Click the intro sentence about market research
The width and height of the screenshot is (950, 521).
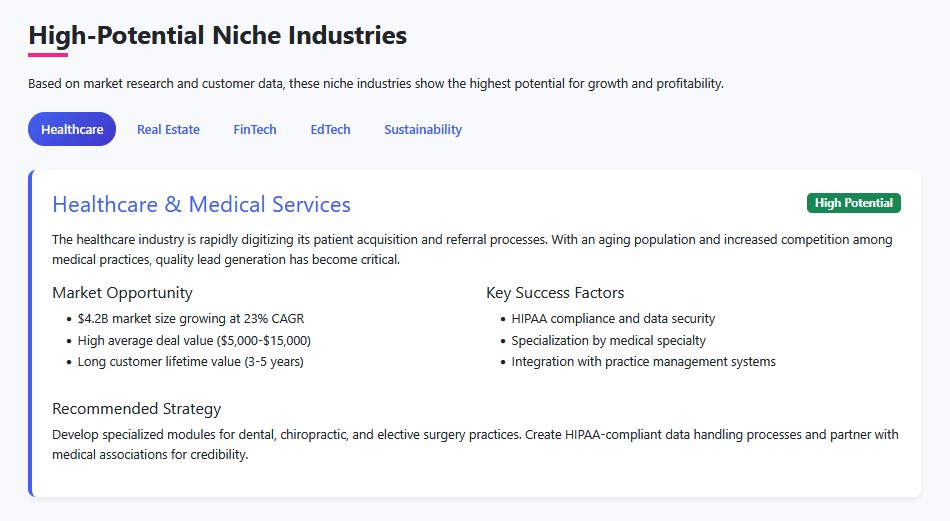pyautogui.click(x=375, y=84)
